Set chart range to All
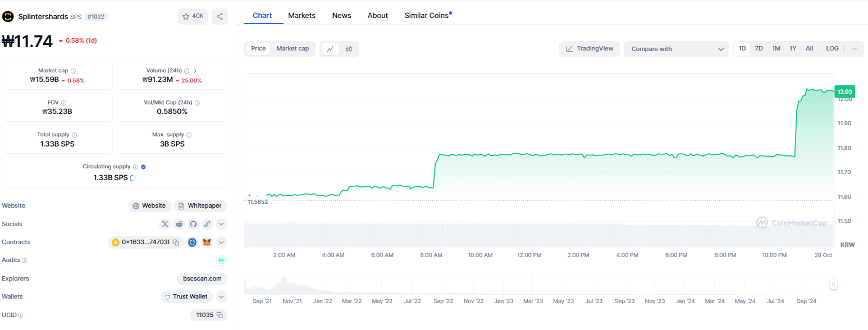This screenshot has height=330, width=868. pyautogui.click(x=809, y=49)
